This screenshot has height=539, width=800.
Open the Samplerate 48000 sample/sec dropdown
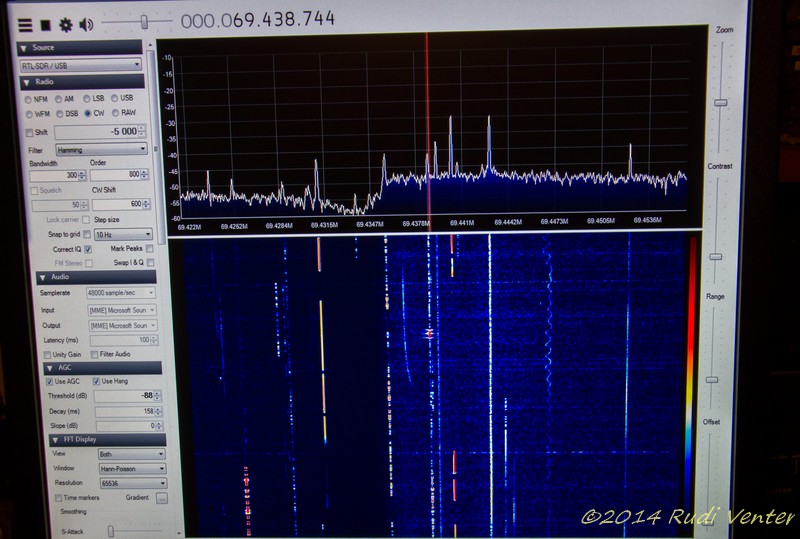tap(121, 293)
